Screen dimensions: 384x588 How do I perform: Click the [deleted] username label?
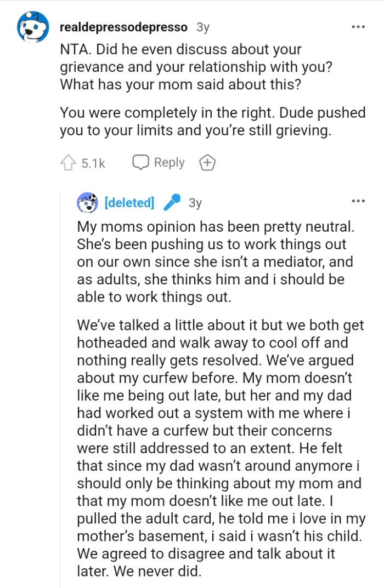point(129,202)
